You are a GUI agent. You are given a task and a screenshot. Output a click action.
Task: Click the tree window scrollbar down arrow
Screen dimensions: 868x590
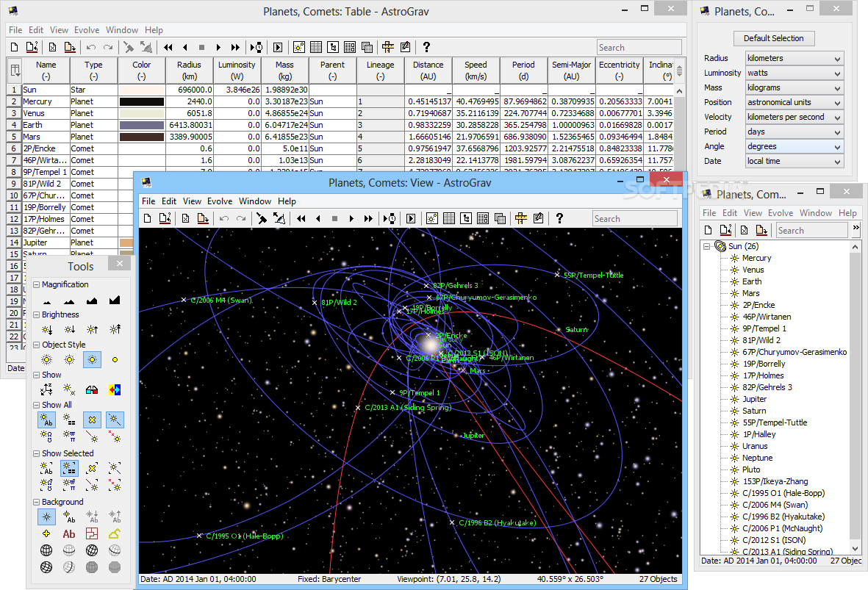856,549
